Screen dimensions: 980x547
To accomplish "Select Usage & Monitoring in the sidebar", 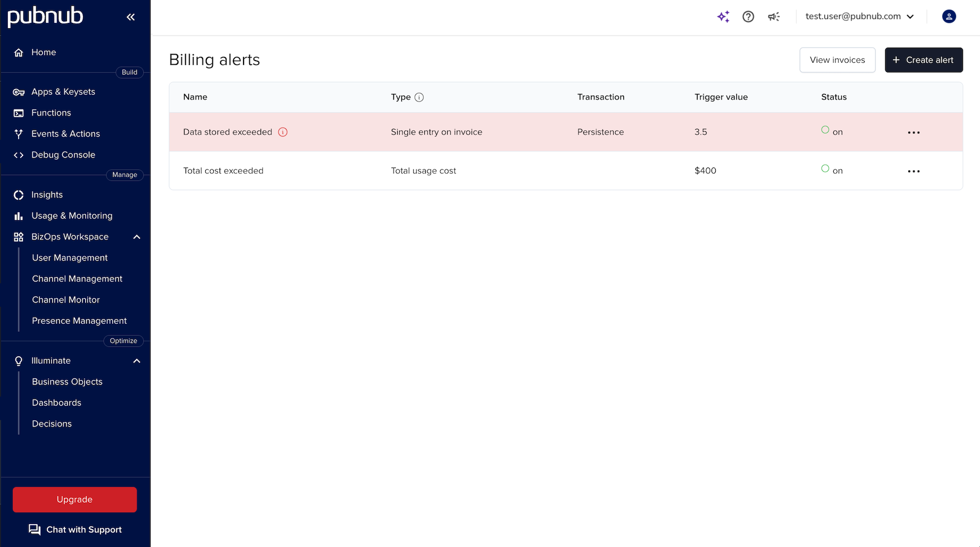I will 72,216.
